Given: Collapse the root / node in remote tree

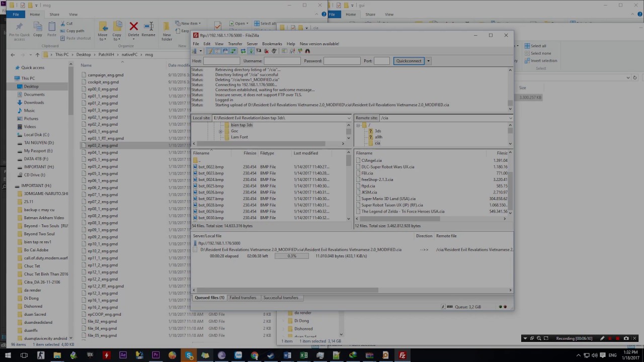Looking at the screenshot, I should coord(358,125).
